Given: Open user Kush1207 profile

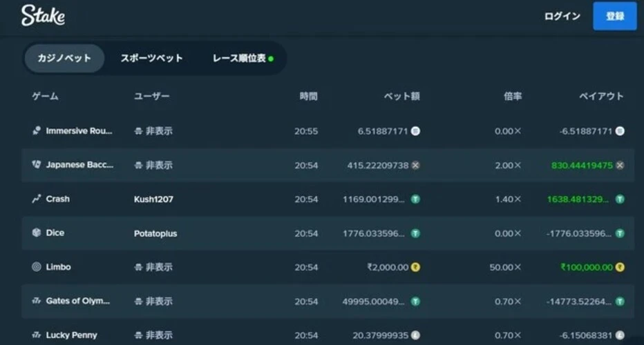Looking at the screenshot, I should click(153, 199).
